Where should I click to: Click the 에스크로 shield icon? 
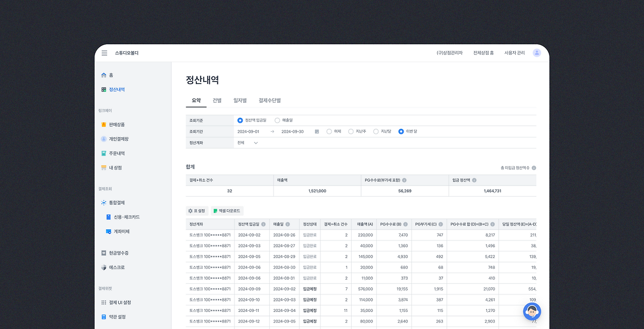pyautogui.click(x=104, y=267)
